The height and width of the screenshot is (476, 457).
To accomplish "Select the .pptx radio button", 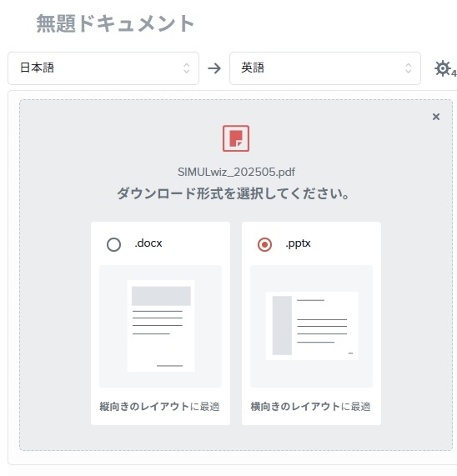I will [x=264, y=244].
